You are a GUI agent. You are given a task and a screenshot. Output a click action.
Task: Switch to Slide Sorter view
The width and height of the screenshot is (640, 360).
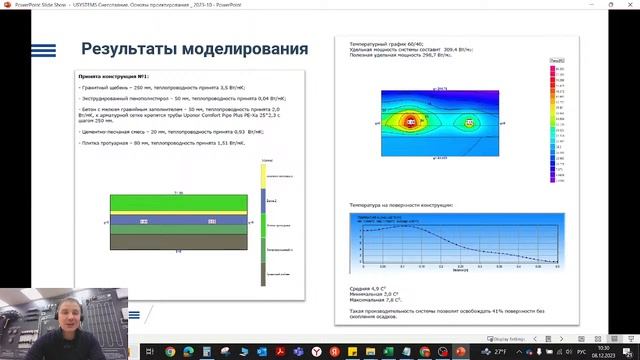coord(598,339)
